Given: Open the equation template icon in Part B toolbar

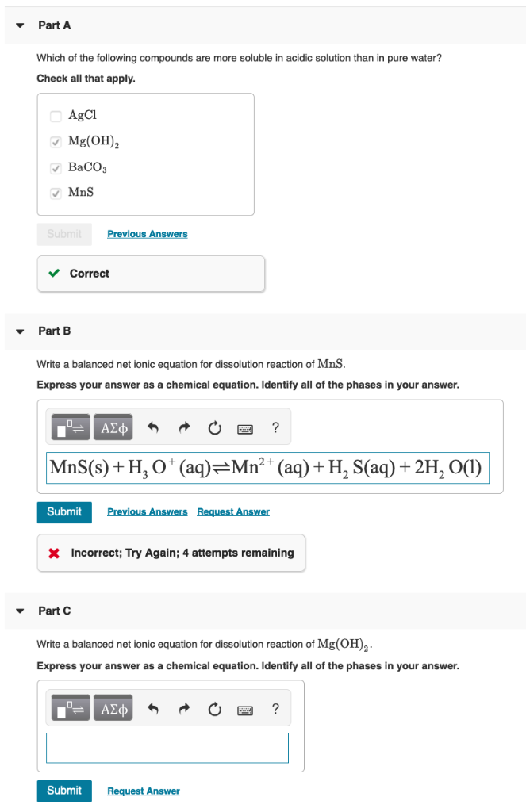Looking at the screenshot, I should click(70, 427).
